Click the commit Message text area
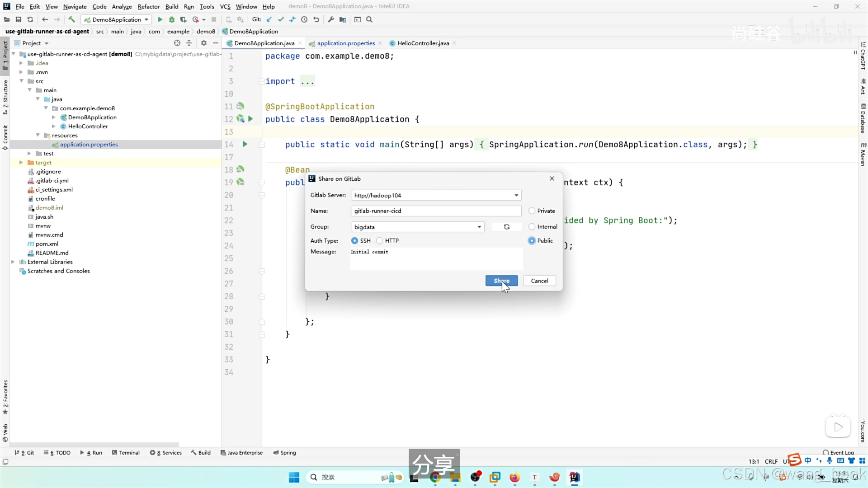Screen dimensions: 868x488 [437, 258]
